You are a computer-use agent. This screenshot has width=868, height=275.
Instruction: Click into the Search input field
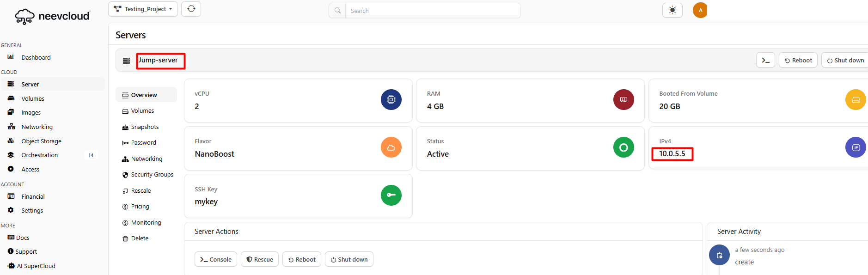[432, 11]
